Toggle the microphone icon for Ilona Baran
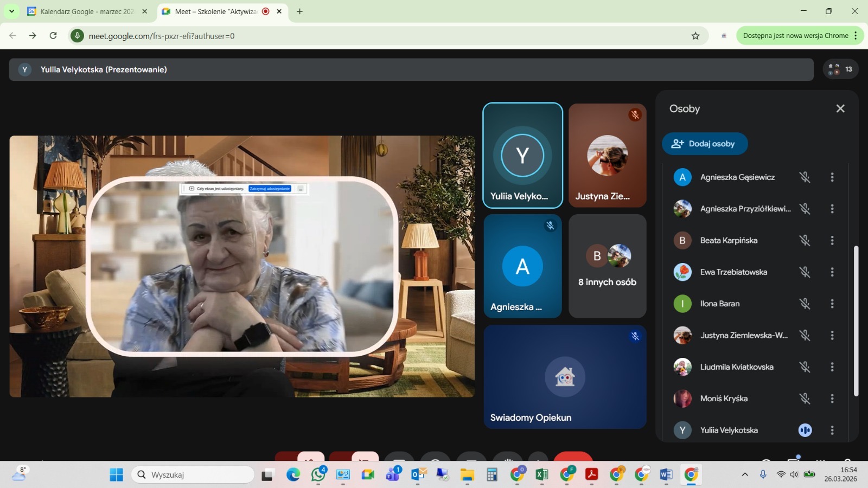Image resolution: width=868 pixels, height=488 pixels. (x=805, y=304)
